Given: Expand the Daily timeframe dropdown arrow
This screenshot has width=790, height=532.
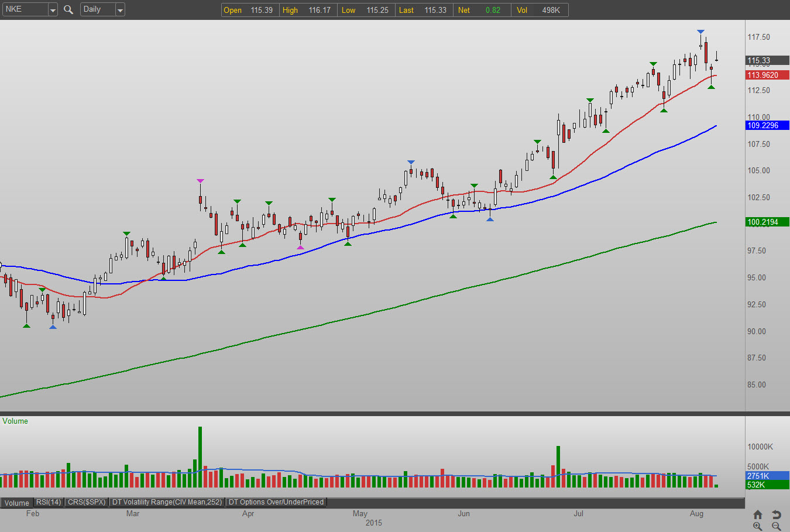Looking at the screenshot, I should tap(120, 9).
